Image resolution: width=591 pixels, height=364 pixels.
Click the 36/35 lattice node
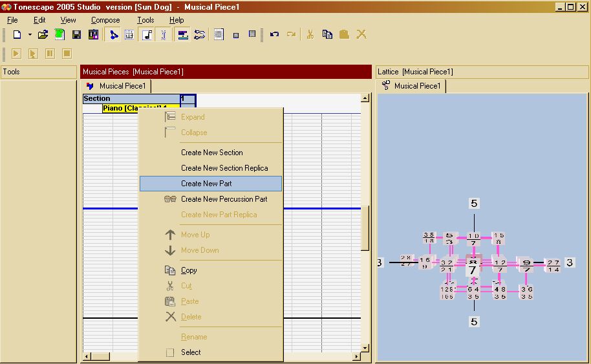[x=526, y=292]
